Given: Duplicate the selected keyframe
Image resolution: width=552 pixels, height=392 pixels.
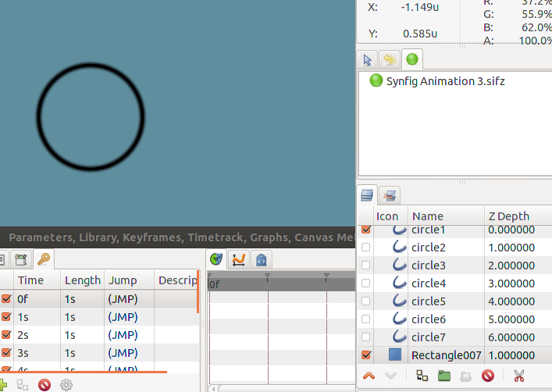Looking at the screenshot, I should coord(22,385).
